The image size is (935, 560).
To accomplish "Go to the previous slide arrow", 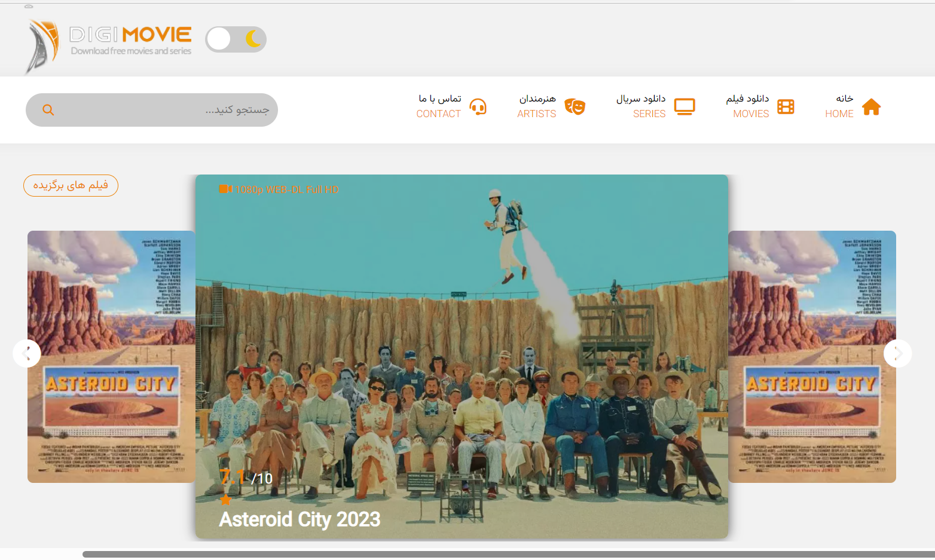I will [27, 354].
